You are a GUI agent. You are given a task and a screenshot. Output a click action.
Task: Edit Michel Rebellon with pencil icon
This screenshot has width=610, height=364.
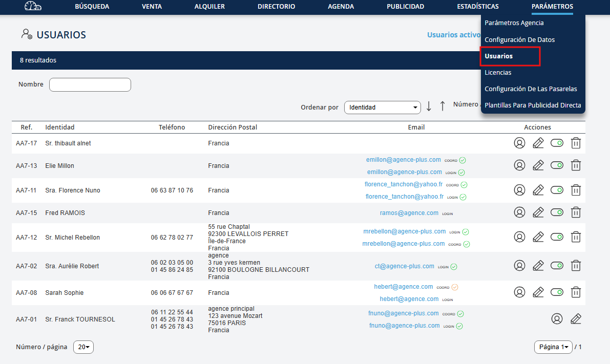(538, 237)
